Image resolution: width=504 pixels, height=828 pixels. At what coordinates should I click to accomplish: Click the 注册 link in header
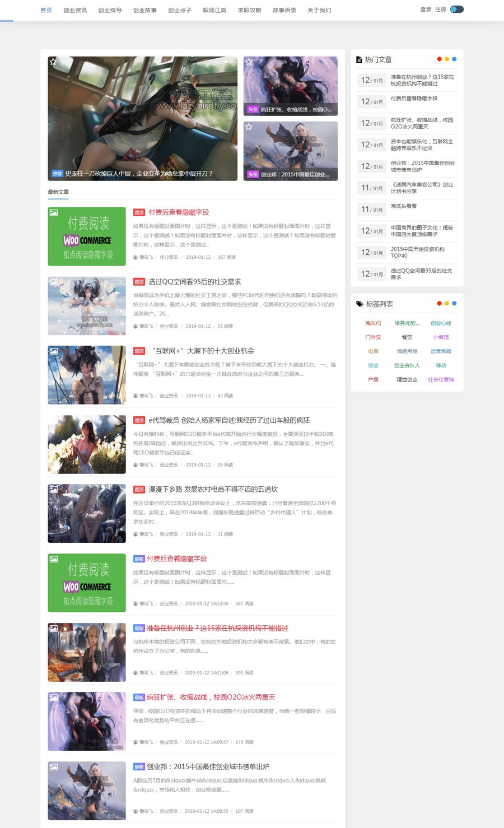click(441, 10)
